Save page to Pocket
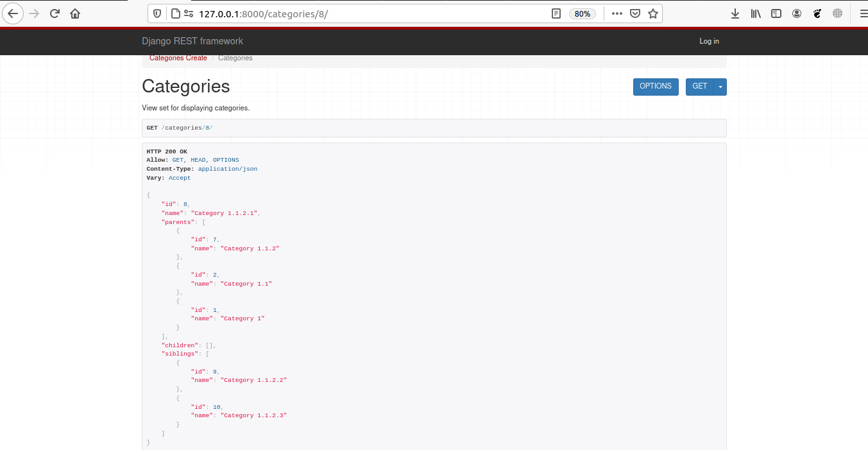 634,13
